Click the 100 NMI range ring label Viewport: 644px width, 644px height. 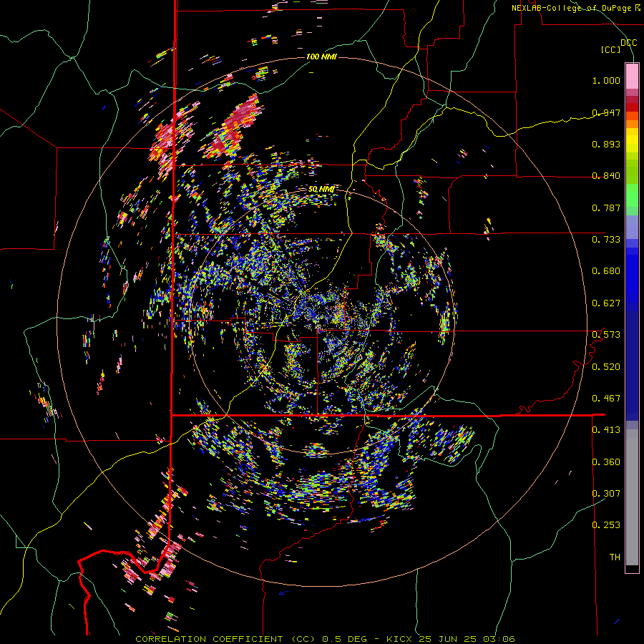[x=321, y=57]
